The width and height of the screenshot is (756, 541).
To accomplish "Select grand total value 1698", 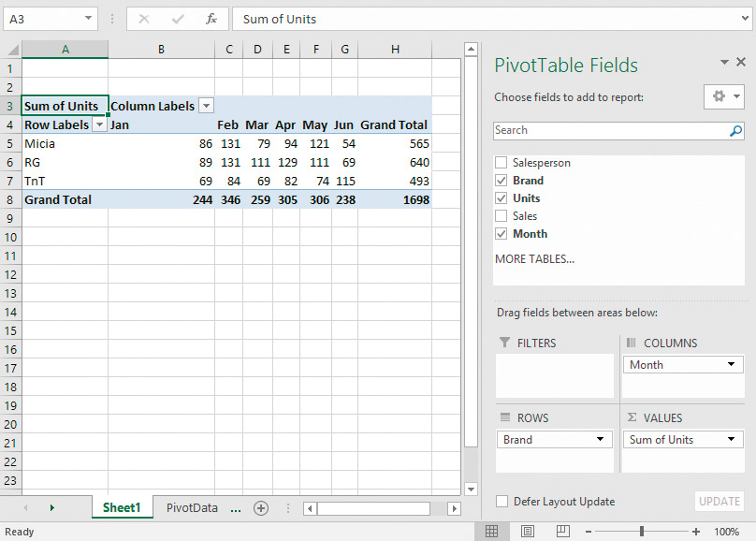I will [395, 199].
